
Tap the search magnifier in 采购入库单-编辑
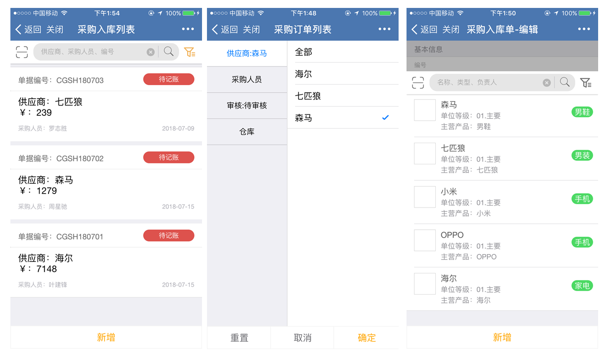click(564, 82)
